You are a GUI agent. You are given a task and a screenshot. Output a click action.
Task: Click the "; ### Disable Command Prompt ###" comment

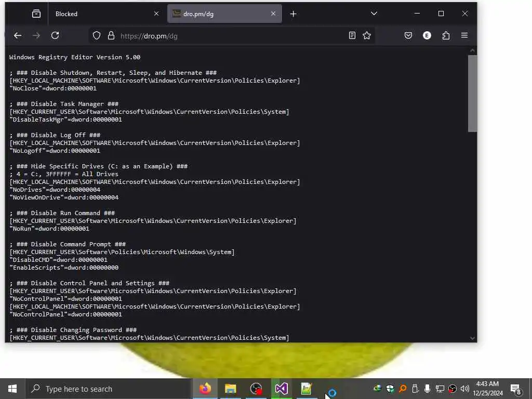pos(68,245)
